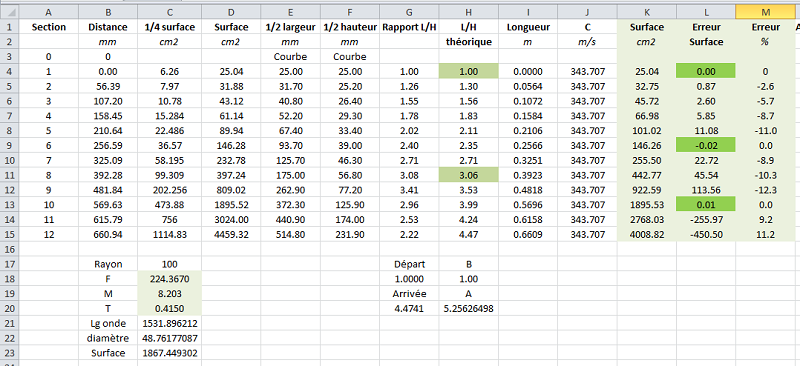Click the Surface header in column D
The image size is (800, 366).
coord(231,27)
